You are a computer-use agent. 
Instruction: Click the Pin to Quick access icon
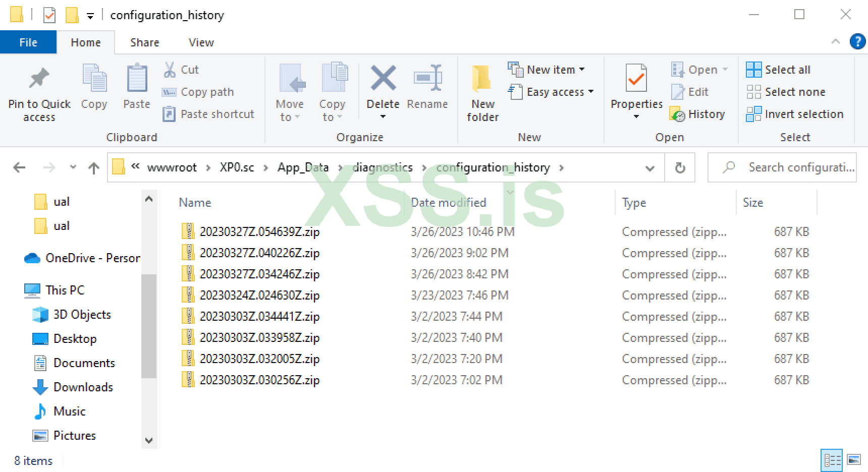coord(39,79)
